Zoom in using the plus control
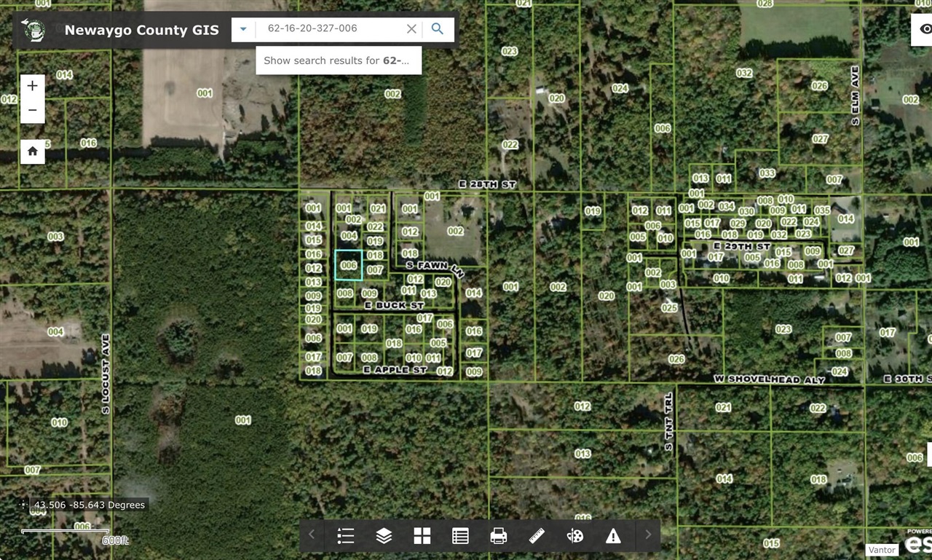The width and height of the screenshot is (932, 560). pos(32,85)
